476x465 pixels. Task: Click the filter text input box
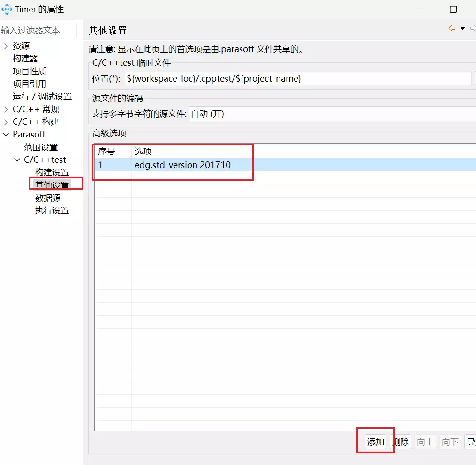pos(38,30)
